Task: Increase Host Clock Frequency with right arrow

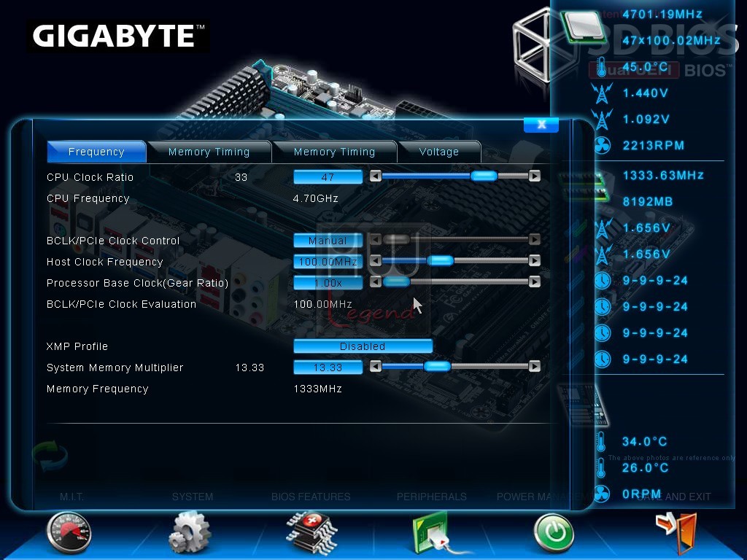Action: 535,260
